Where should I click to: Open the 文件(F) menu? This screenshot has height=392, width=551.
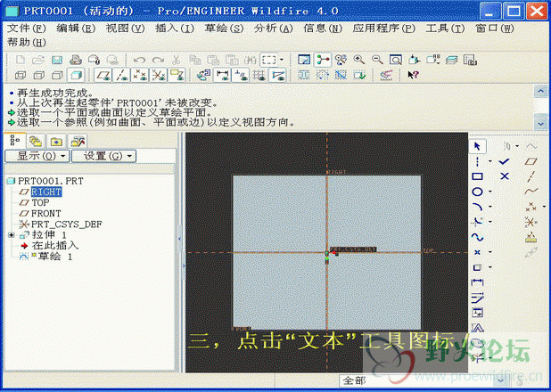click(27, 29)
